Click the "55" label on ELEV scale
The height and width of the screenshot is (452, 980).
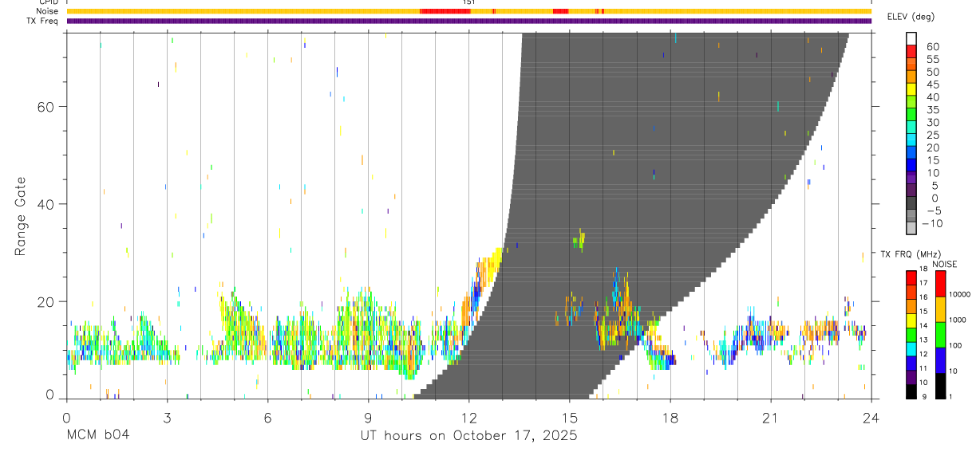[x=931, y=59]
